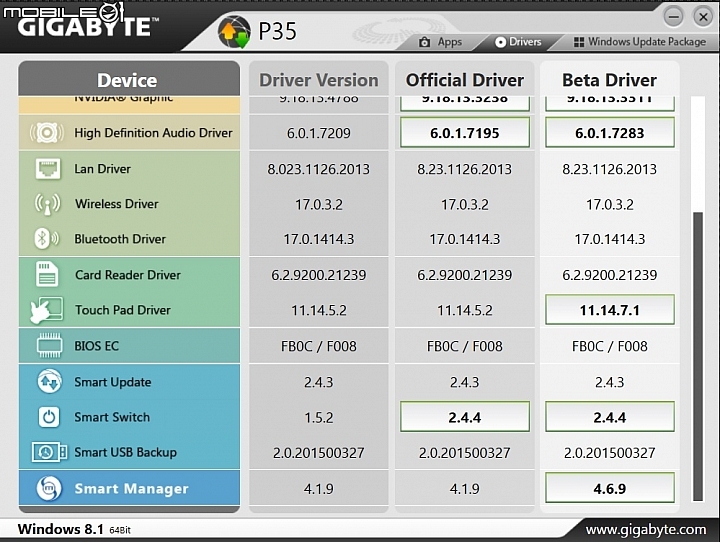This screenshot has width=720, height=542.
Task: Select the BIOS EC label
Action: 96,345
